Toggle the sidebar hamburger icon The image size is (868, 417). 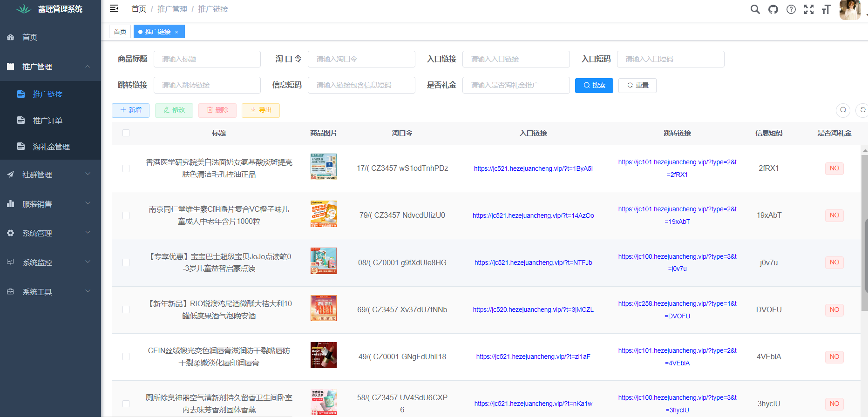pos(114,8)
